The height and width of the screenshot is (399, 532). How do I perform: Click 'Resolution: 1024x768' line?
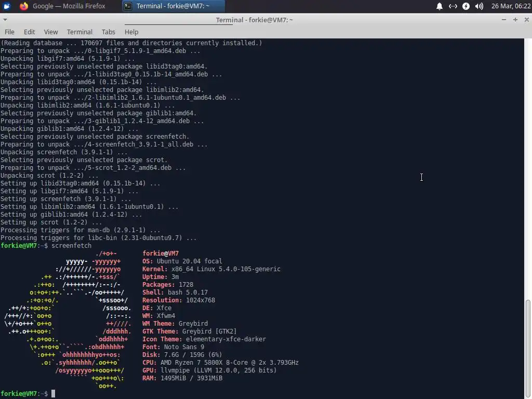(x=179, y=300)
